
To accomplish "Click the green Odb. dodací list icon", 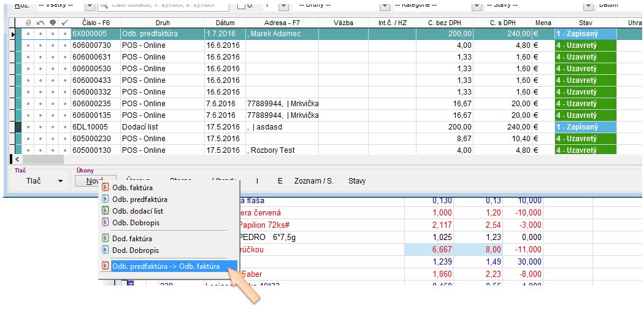I will (105, 211).
